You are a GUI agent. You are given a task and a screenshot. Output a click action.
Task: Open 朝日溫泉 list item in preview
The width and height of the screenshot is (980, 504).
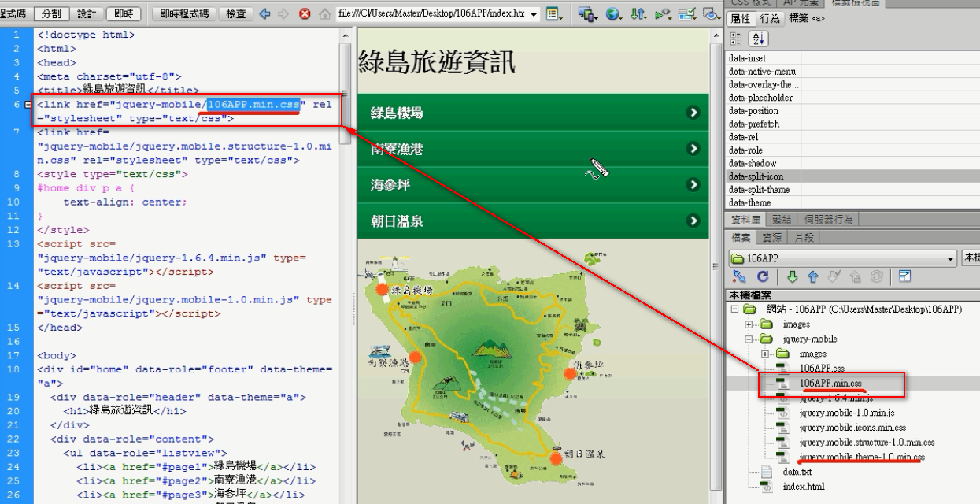click(x=533, y=221)
